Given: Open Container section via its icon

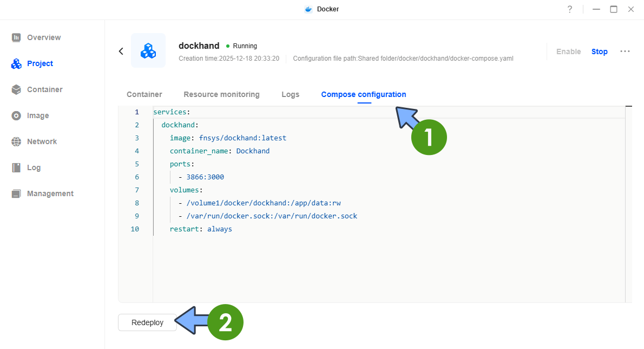Looking at the screenshot, I should click(x=16, y=89).
